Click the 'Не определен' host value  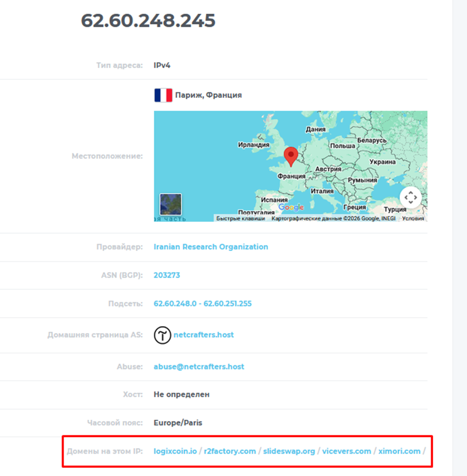coord(182,395)
